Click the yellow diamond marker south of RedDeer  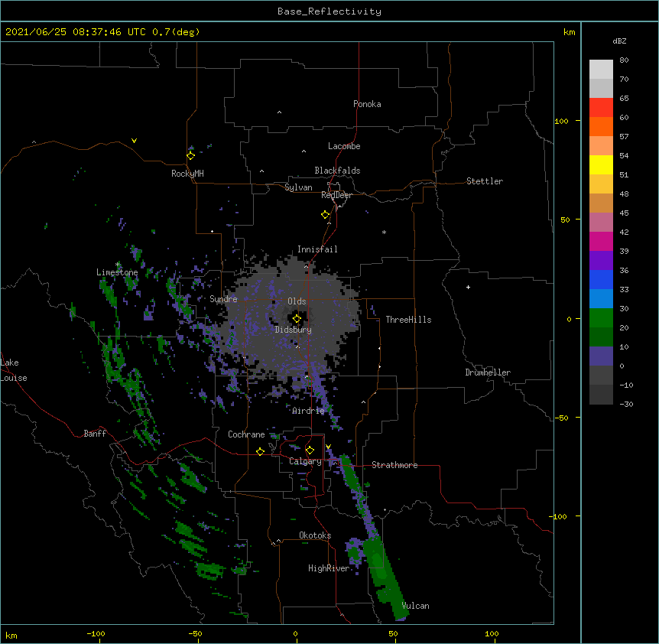click(326, 215)
